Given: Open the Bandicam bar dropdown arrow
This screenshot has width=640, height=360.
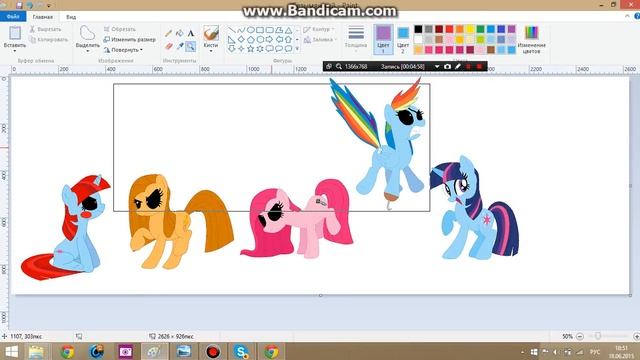Looking at the screenshot, I should (x=437, y=66).
